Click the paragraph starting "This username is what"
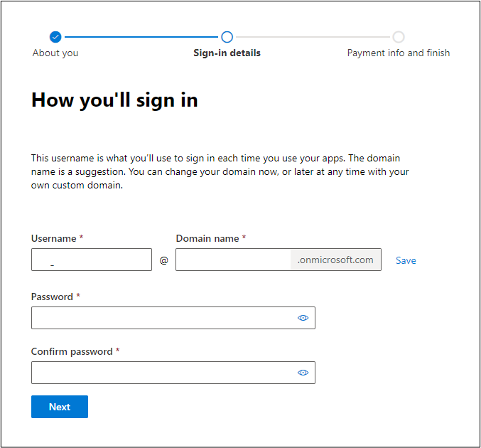The width and height of the screenshot is (481, 448). pyautogui.click(x=220, y=171)
